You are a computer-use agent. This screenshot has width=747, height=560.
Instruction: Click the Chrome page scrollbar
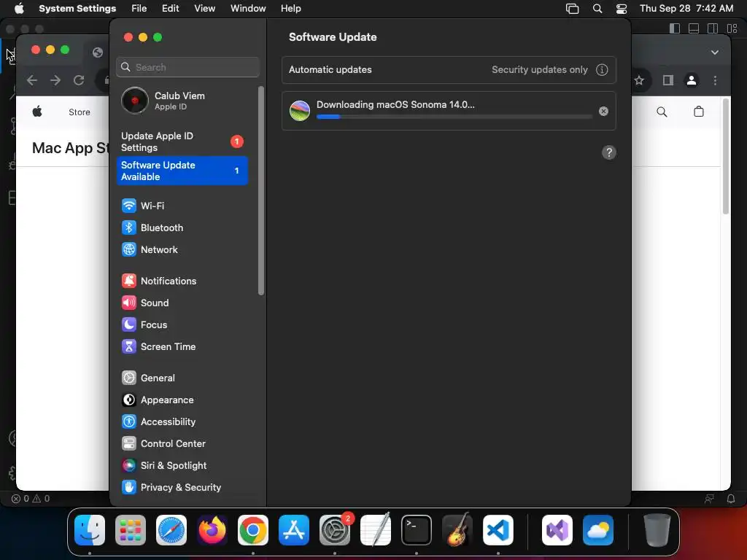tap(726, 156)
